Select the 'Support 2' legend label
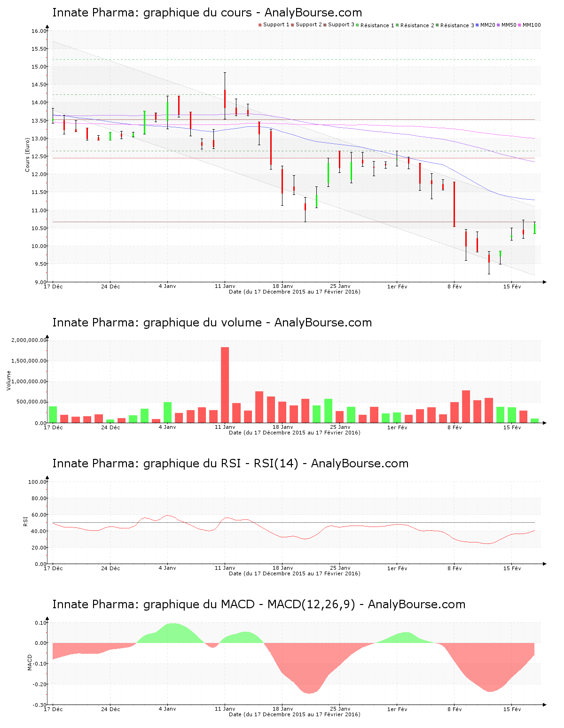 coord(309,25)
